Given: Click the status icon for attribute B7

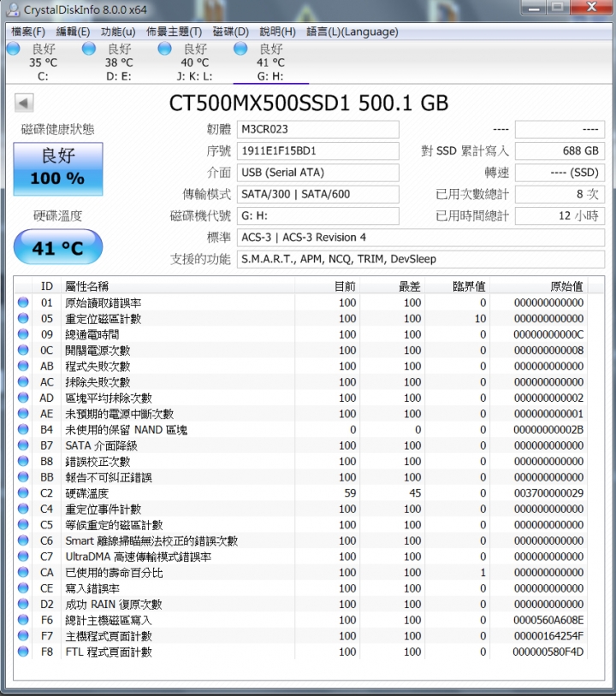Looking at the screenshot, I should 23,445.
